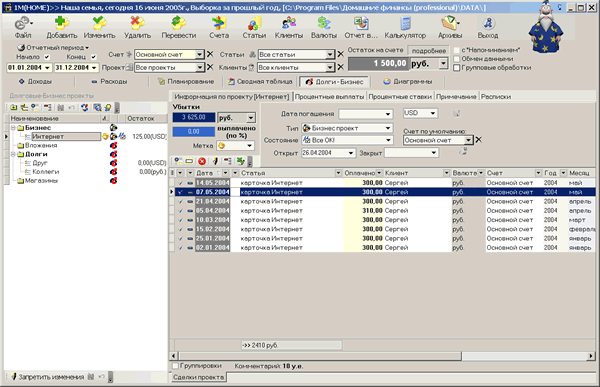This screenshot has width=600, height=387.
Task: Clear the Проект filter with its X
Action: click(x=210, y=67)
